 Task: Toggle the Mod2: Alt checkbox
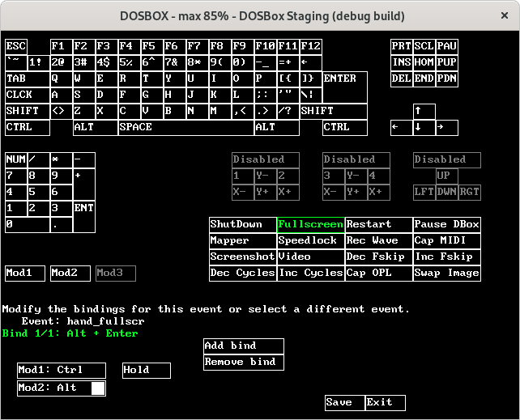coord(62,388)
